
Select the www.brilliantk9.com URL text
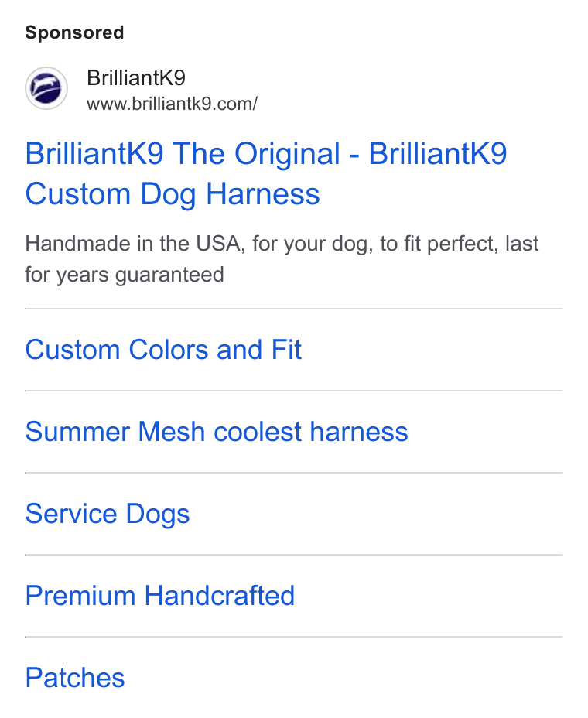point(173,104)
